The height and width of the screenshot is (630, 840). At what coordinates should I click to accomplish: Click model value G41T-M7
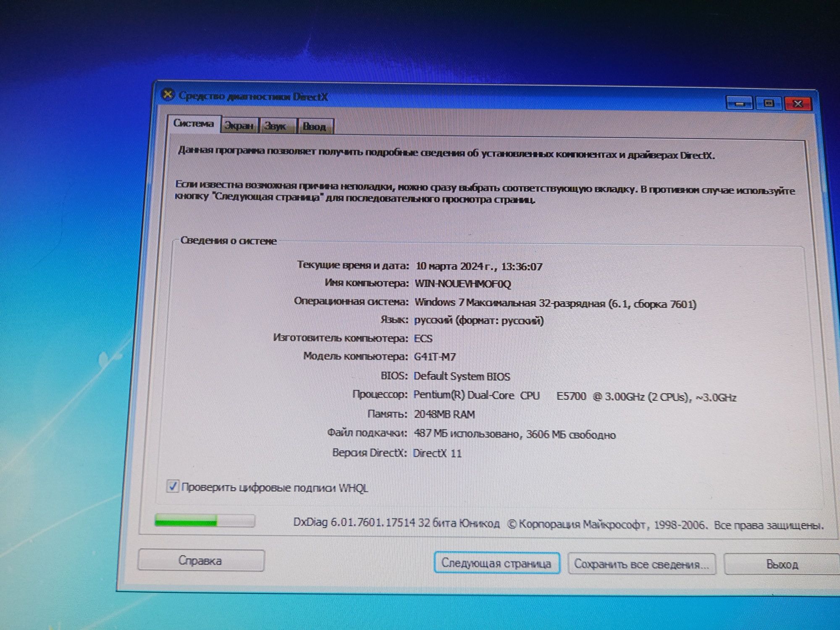pos(435,357)
